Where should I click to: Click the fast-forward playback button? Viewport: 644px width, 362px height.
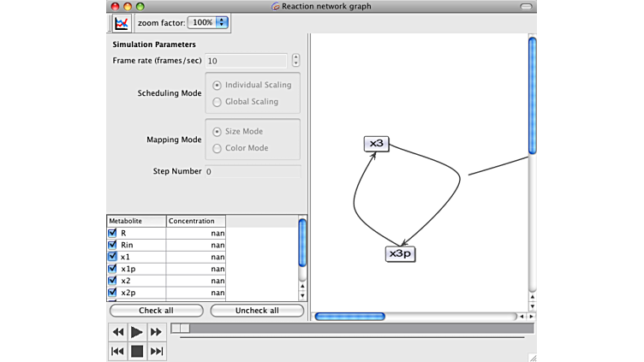click(x=156, y=332)
